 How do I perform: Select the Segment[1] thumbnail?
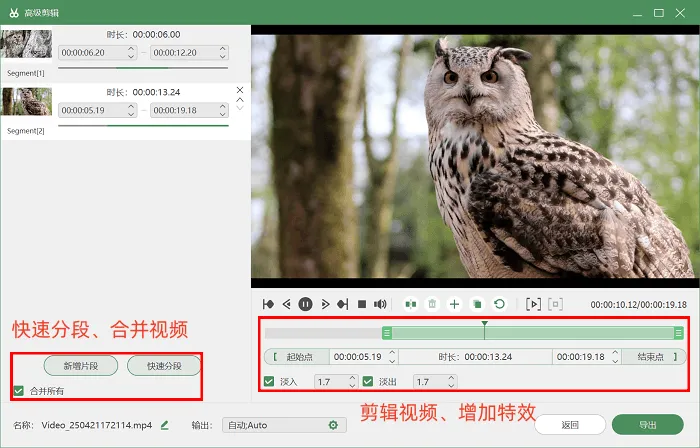(x=26, y=44)
